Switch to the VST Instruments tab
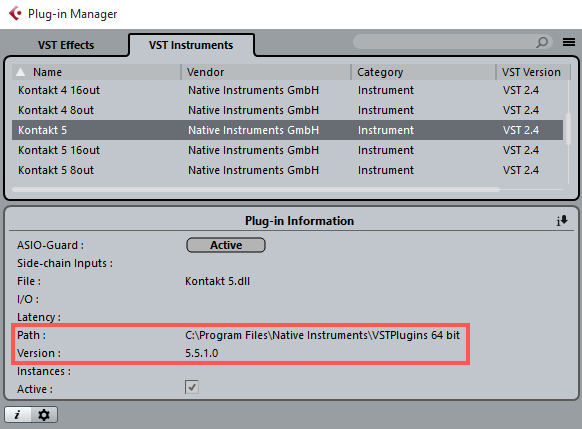The image size is (582, 429). [191, 45]
